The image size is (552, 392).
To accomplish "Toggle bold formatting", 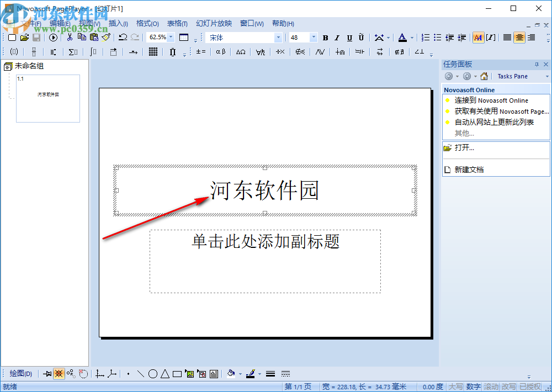I will coord(325,37).
